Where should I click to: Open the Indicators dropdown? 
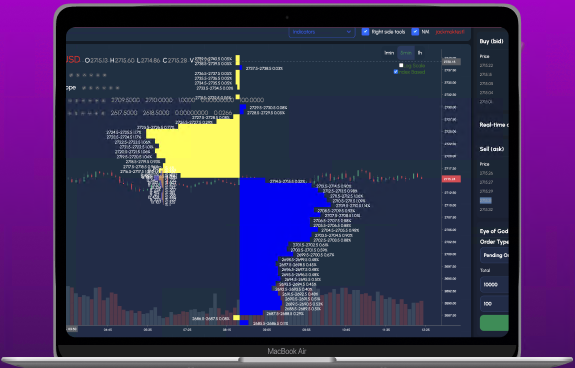click(x=322, y=32)
